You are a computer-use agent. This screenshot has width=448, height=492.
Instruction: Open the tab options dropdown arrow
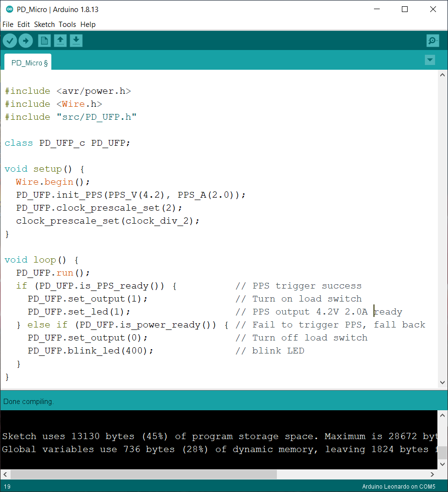click(430, 60)
